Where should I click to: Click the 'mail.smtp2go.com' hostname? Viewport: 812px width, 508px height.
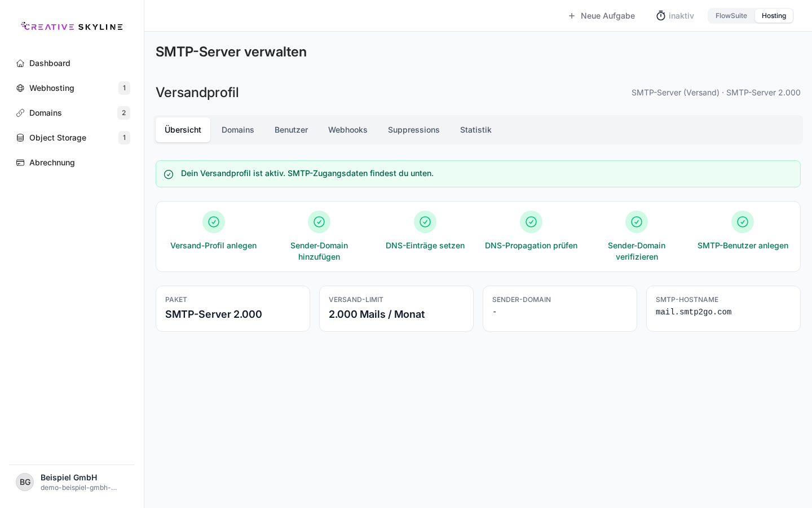pos(694,312)
